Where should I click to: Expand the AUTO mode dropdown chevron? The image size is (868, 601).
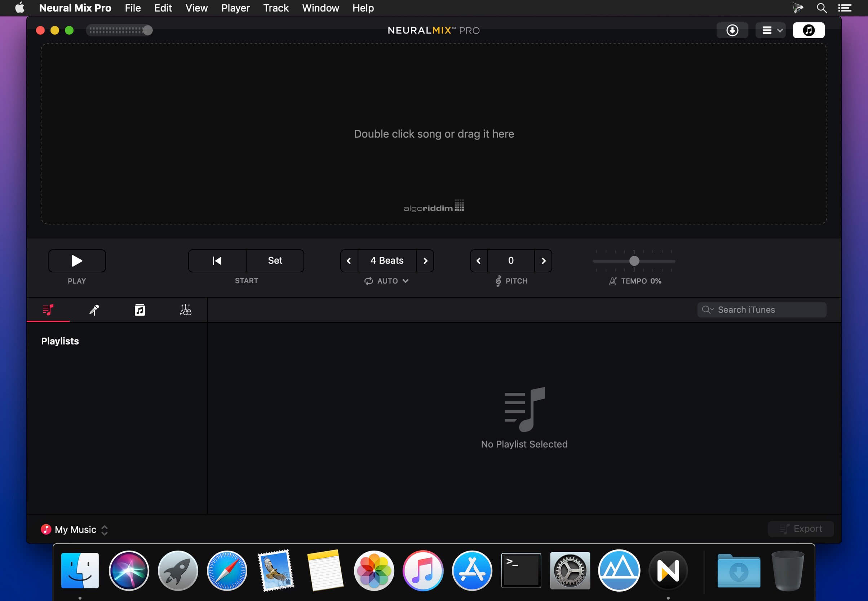[406, 281]
